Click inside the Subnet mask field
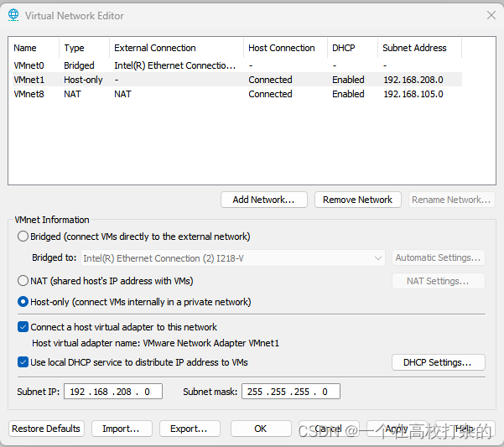 [x=291, y=392]
